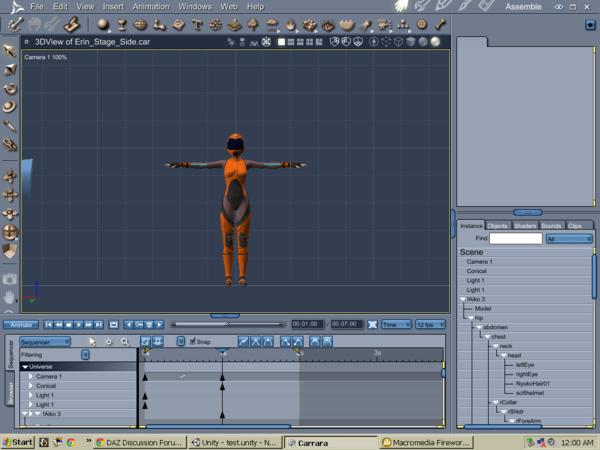Insert a terrain object
600x450 pixels.
pyautogui.click(x=234, y=25)
